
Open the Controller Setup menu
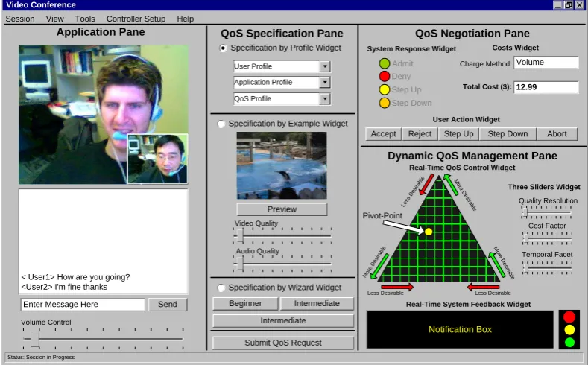(x=136, y=19)
